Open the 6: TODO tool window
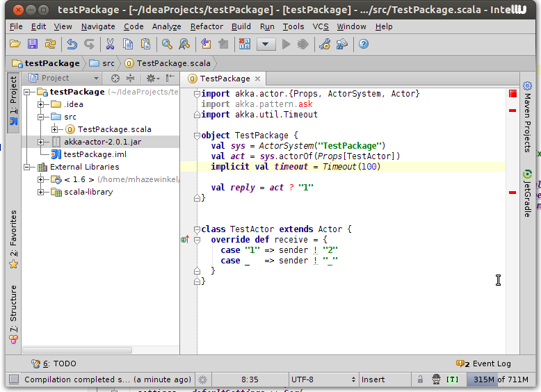 pos(54,364)
